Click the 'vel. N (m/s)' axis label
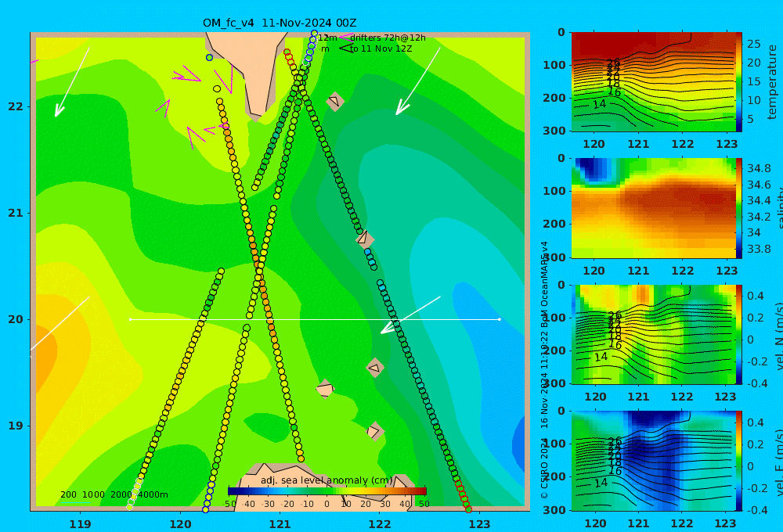Viewport: 783px width, 532px height. 778,336
